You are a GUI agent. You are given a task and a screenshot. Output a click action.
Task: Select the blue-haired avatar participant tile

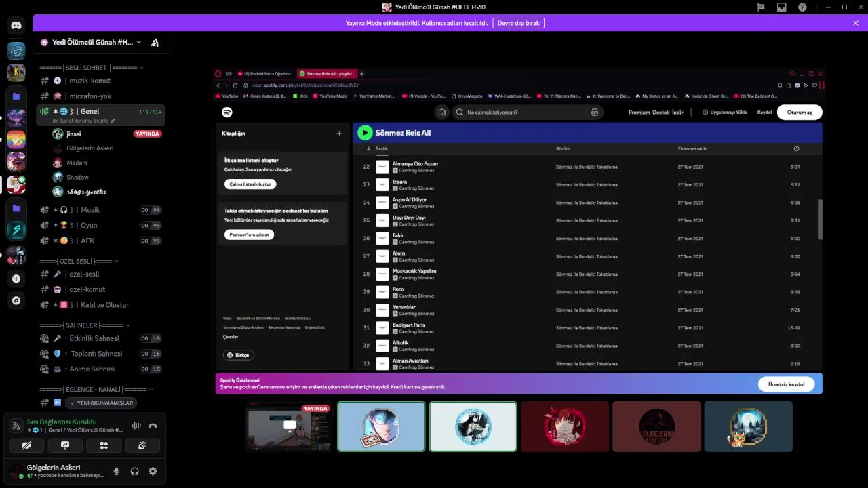381,426
